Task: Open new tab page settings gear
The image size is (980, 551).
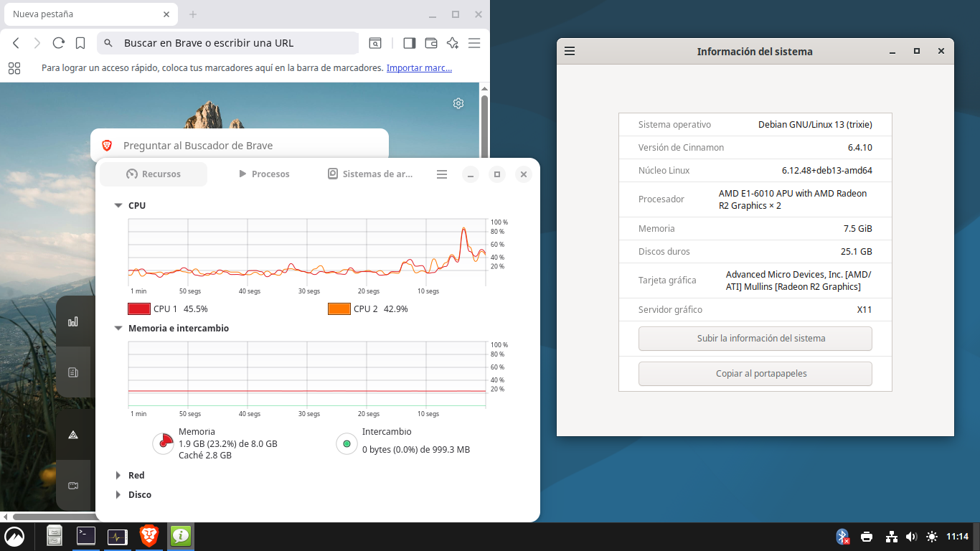Action: pos(458,103)
